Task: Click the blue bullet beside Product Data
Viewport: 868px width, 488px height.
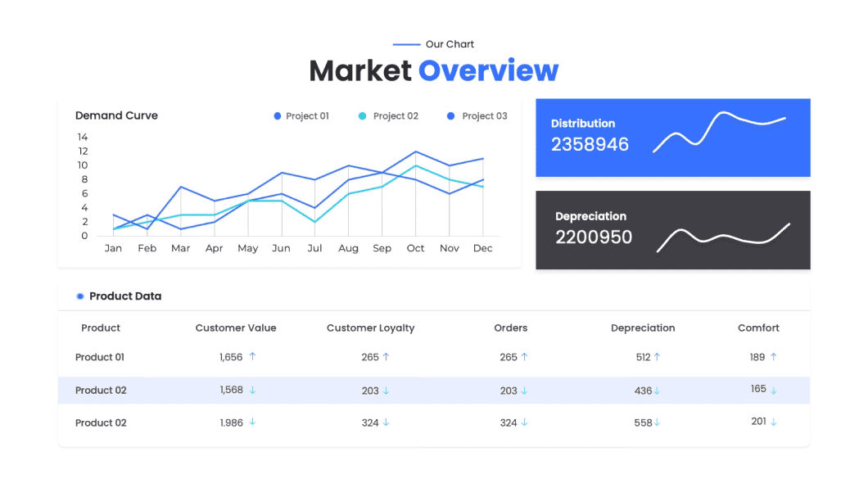Action: pos(80,296)
